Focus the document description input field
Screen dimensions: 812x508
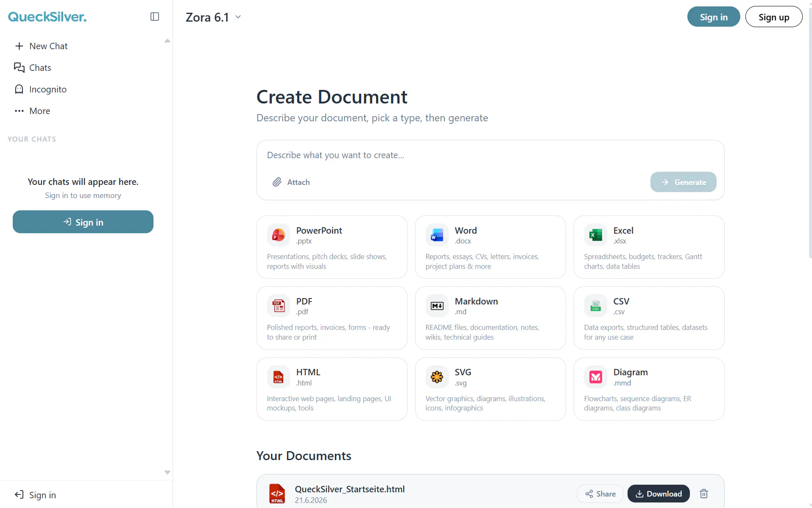click(490, 155)
